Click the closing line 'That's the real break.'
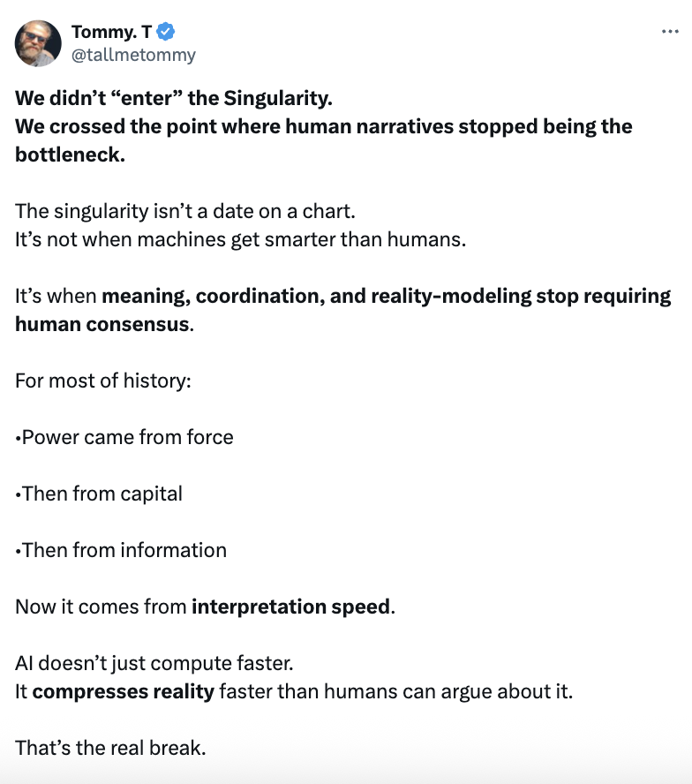This screenshot has width=692, height=784. pos(110,748)
